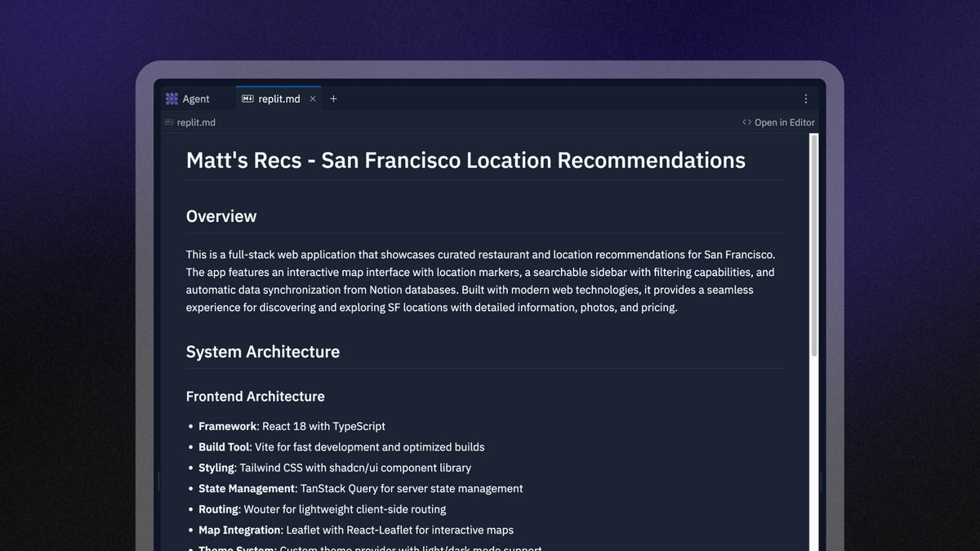The width and height of the screenshot is (980, 551).
Task: Close the replit.md tab
Action: tap(313, 99)
